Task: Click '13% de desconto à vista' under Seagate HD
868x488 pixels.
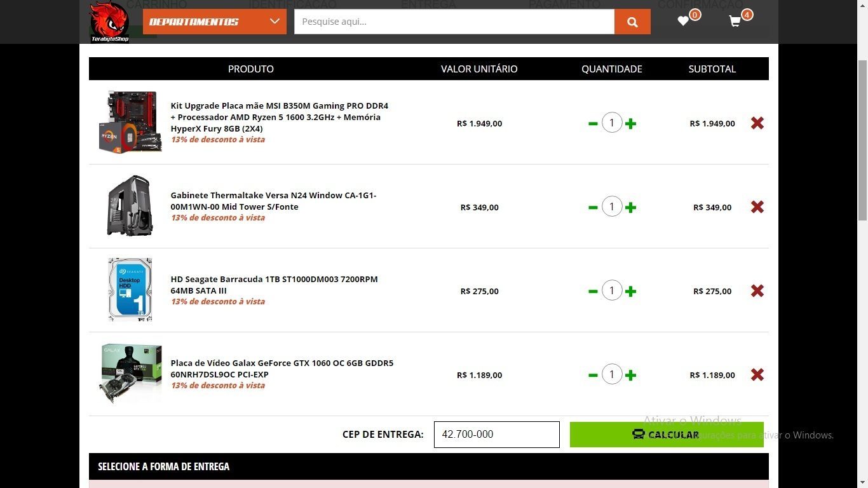Action: click(x=218, y=301)
